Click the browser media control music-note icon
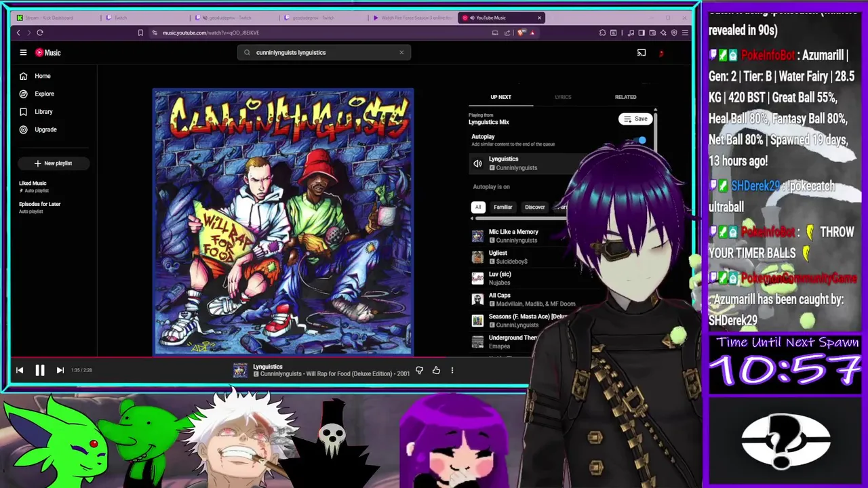Image resolution: width=868 pixels, height=488 pixels. (x=631, y=33)
